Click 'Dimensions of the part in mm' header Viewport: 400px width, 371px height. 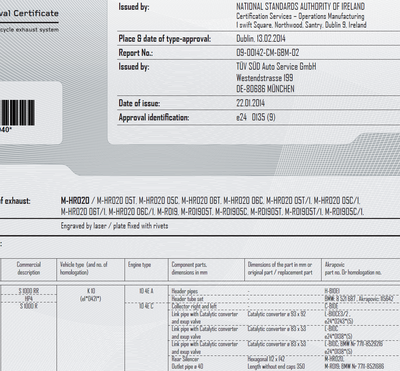point(280,268)
